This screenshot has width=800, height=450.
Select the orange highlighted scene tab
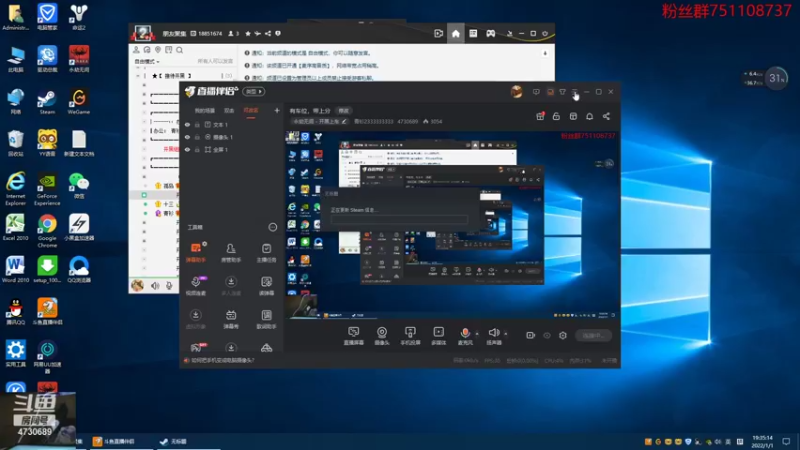coord(251,111)
